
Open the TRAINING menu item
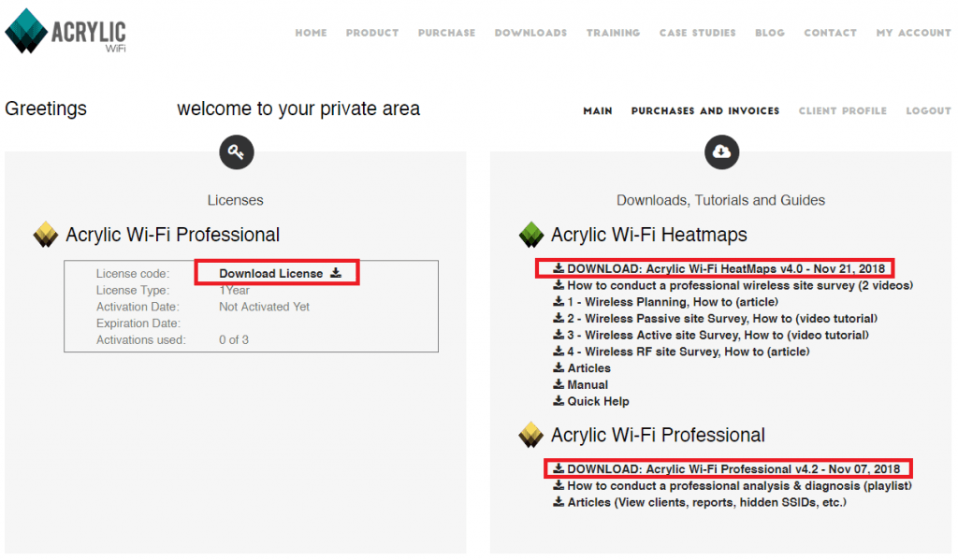(x=614, y=33)
